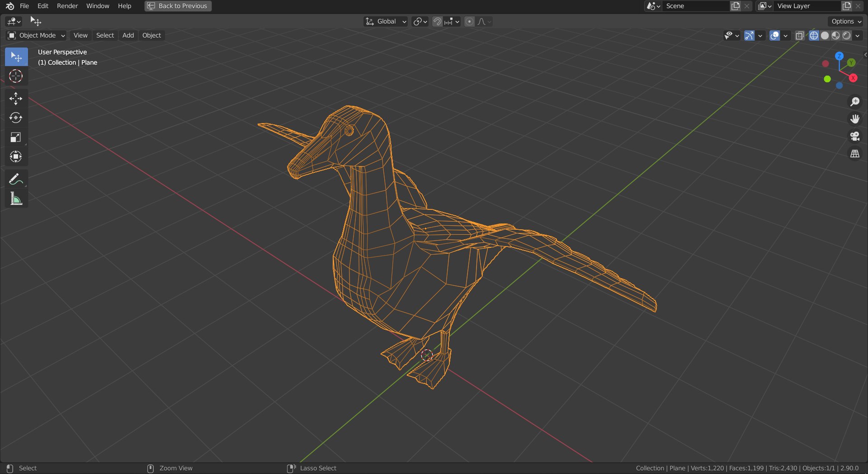
Task: Open the Render menu
Action: click(x=67, y=6)
